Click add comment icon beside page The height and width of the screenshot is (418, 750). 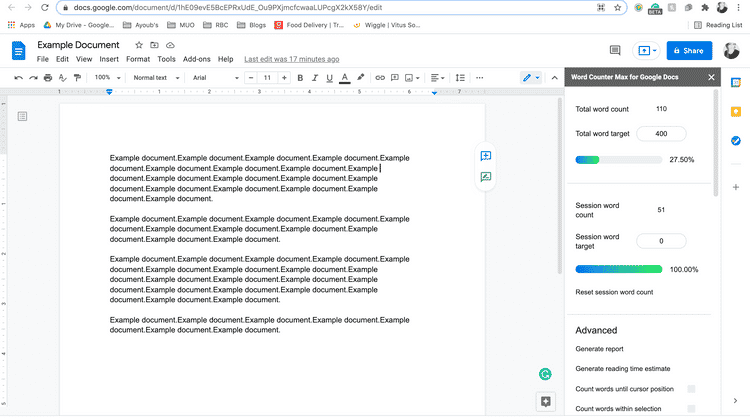point(485,156)
